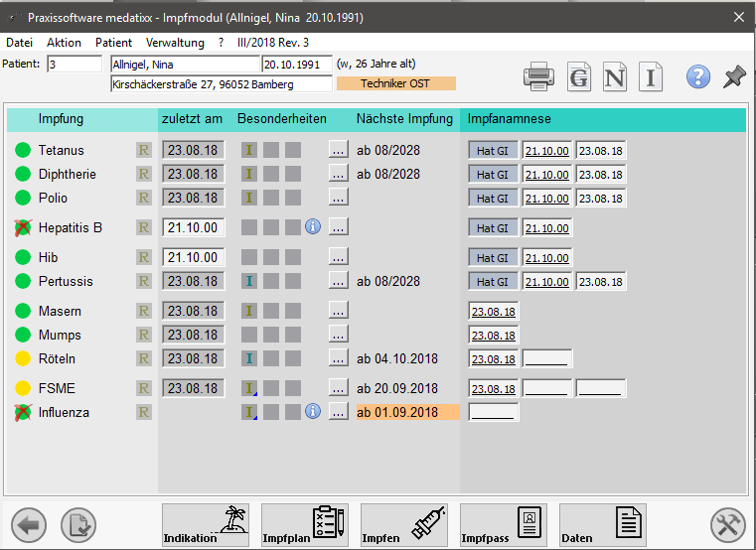Screen dimensions: 756x550
Task: Click the pushpin icon
Action: coord(734,76)
